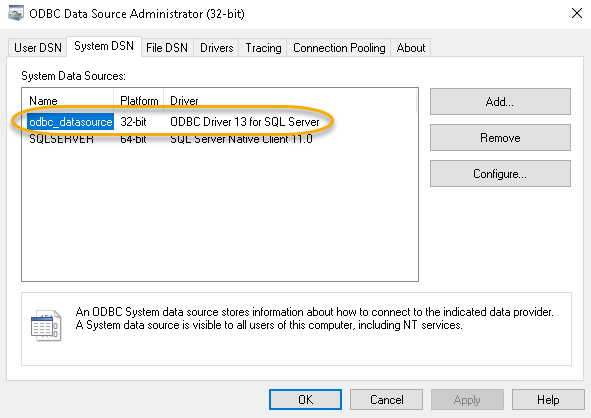Click 'ODBC Driver 13 for SQL Server' cell
The width and height of the screenshot is (591, 418).
[x=245, y=122]
